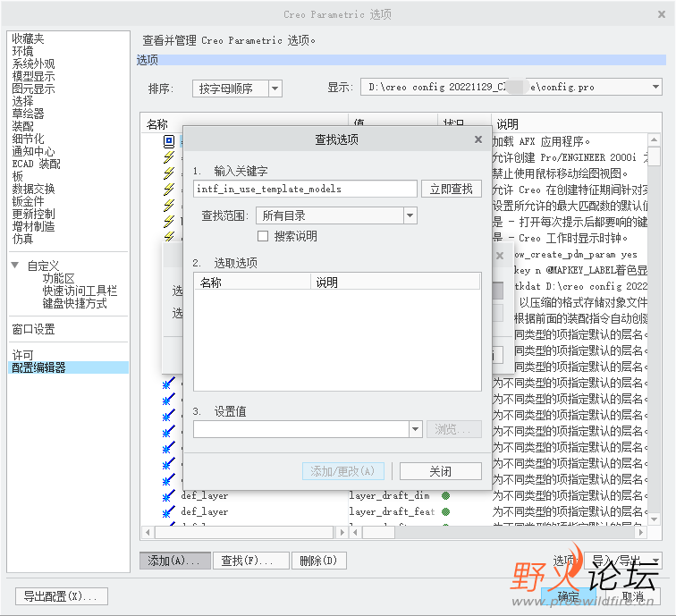
Task: Click the icon beside def_layer layer_draft_feat
Action: (x=169, y=511)
